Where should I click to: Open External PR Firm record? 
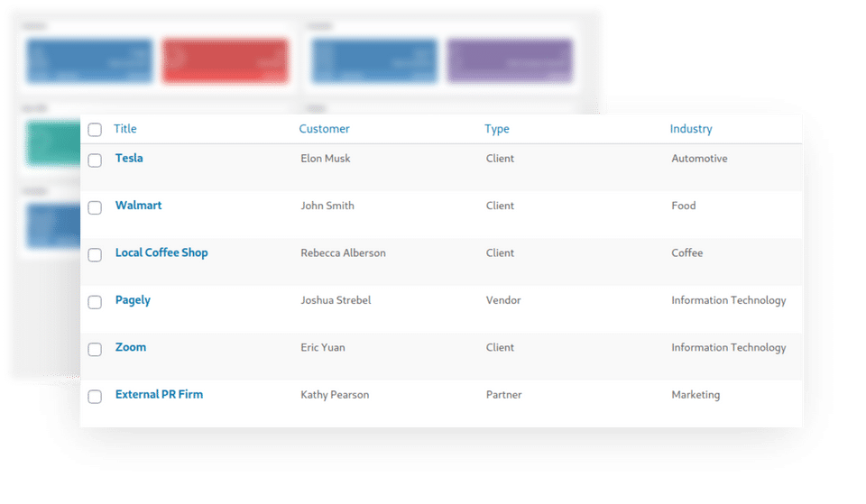pos(159,395)
